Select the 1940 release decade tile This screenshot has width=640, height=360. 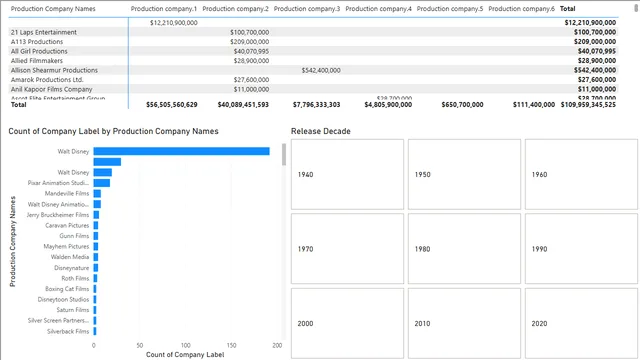[x=347, y=174]
